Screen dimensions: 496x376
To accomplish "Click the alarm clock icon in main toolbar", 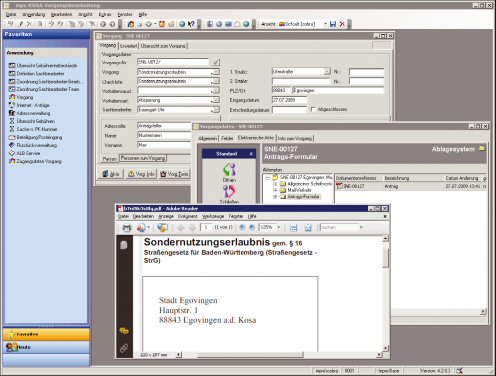I will pos(162,24).
